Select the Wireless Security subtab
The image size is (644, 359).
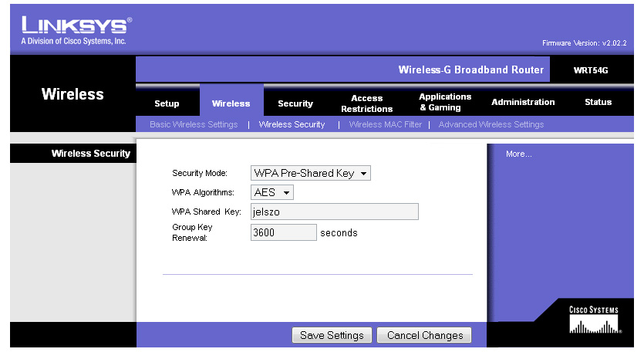[292, 124]
